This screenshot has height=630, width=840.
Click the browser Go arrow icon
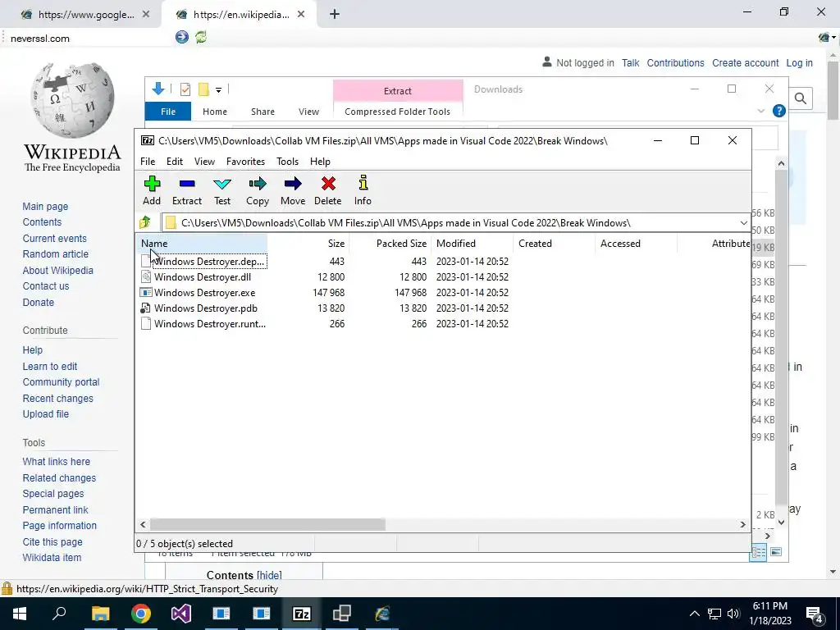[x=182, y=37]
